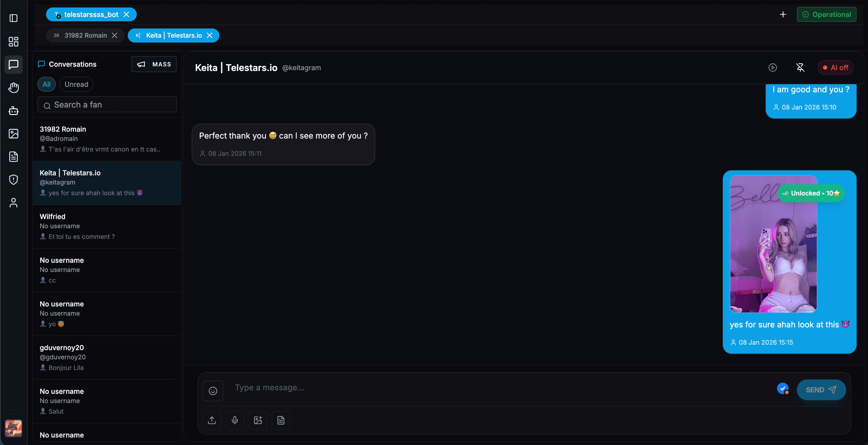868x445 pixels.
Task: Click the MASS messaging button
Action: tap(154, 64)
